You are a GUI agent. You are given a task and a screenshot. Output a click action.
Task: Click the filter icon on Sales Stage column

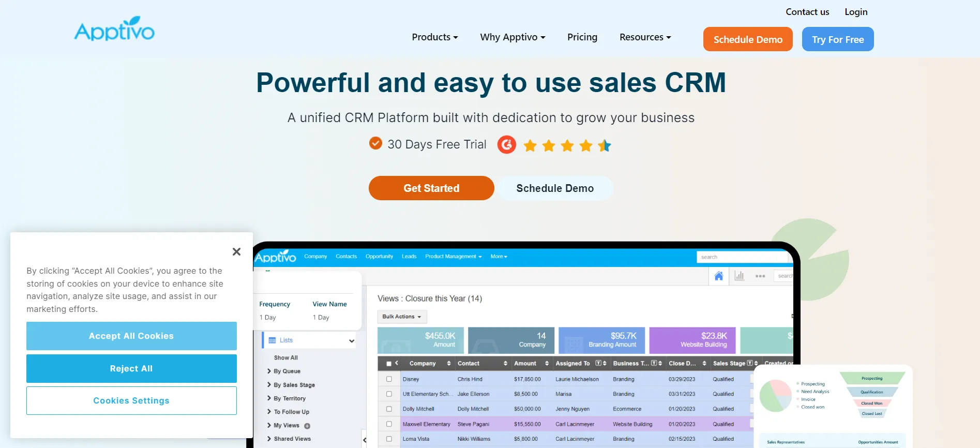(750, 363)
